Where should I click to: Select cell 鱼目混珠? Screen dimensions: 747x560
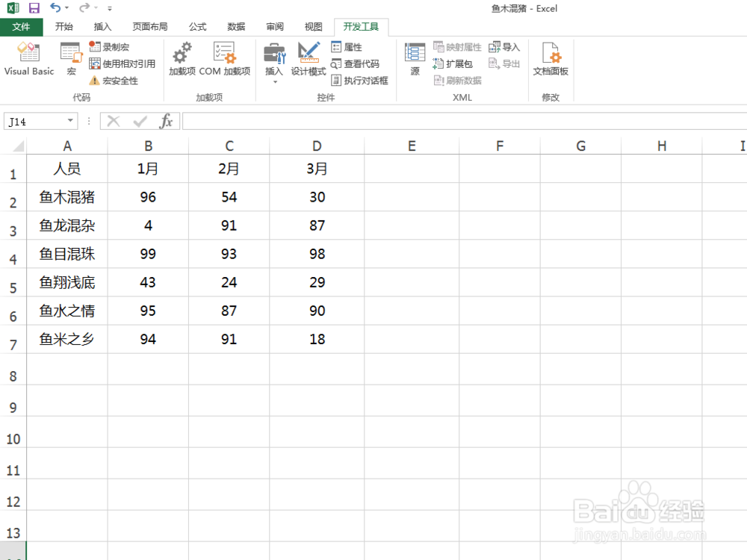(x=67, y=254)
